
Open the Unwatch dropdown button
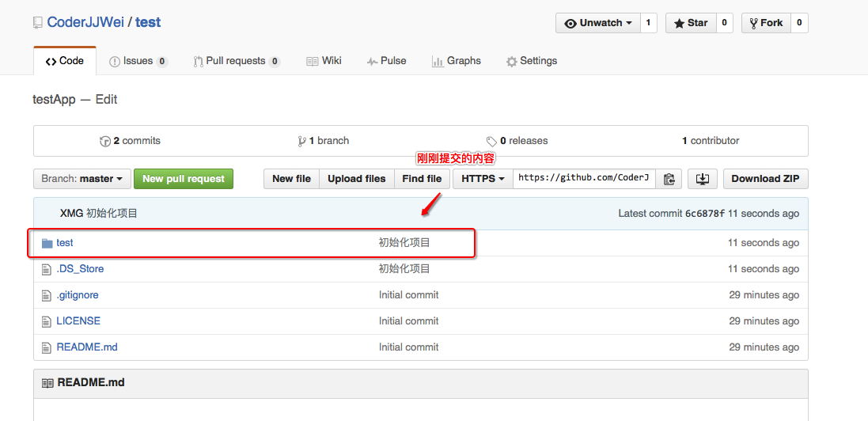[x=598, y=23]
